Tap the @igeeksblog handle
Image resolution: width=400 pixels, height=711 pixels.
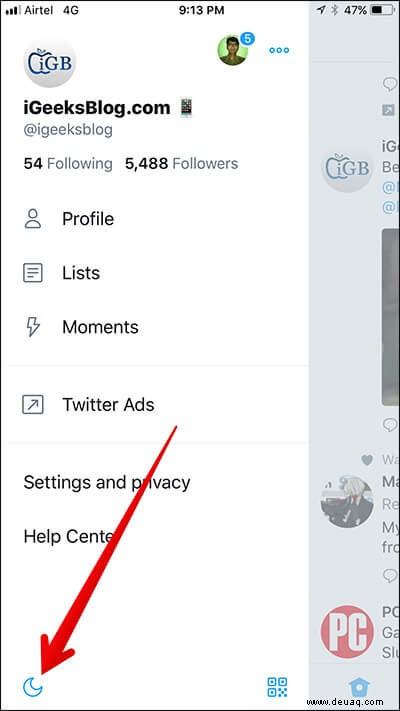click(x=68, y=130)
